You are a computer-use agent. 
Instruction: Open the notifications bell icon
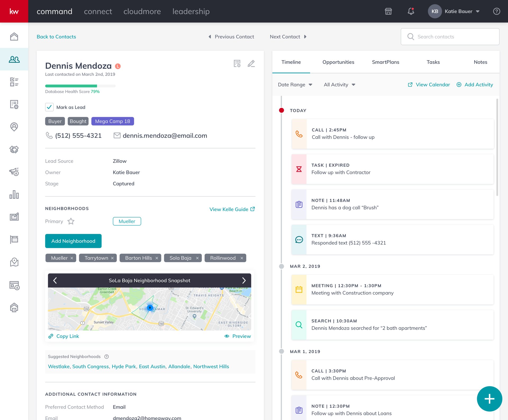[x=411, y=11]
